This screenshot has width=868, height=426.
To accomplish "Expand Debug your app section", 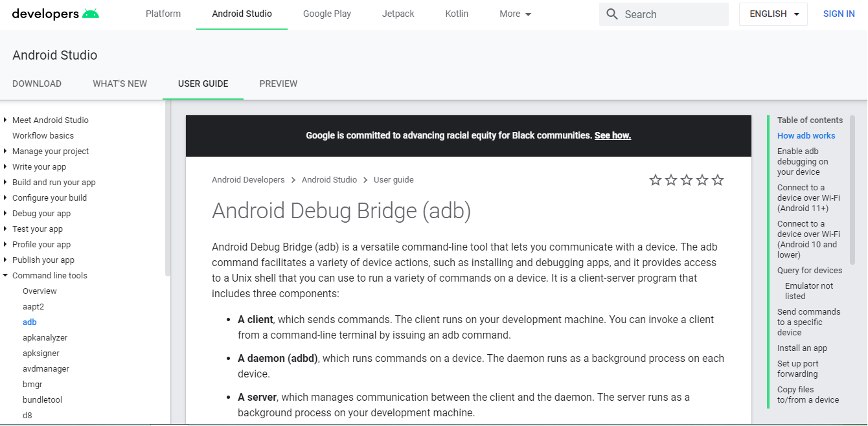I will pyautogui.click(x=5, y=213).
